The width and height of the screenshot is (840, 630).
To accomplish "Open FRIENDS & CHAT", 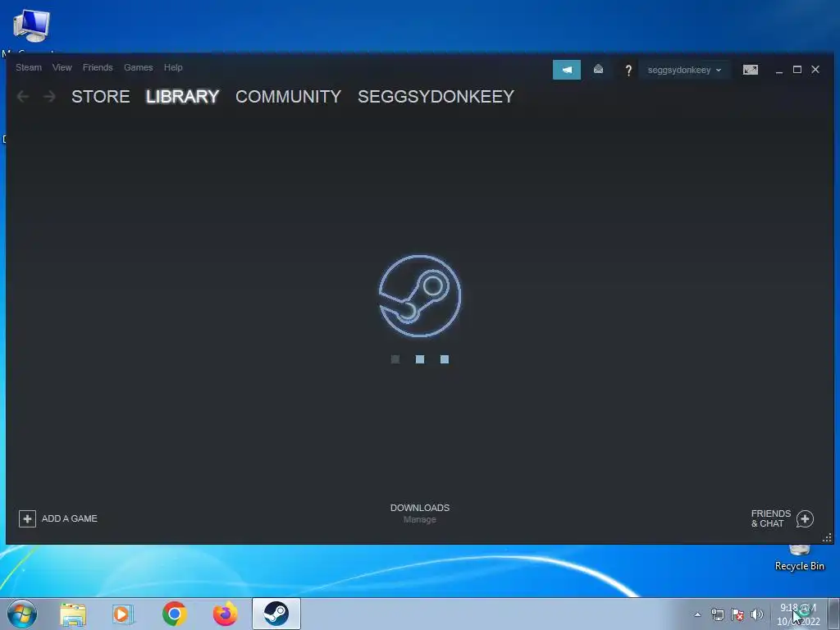I will 771,518.
